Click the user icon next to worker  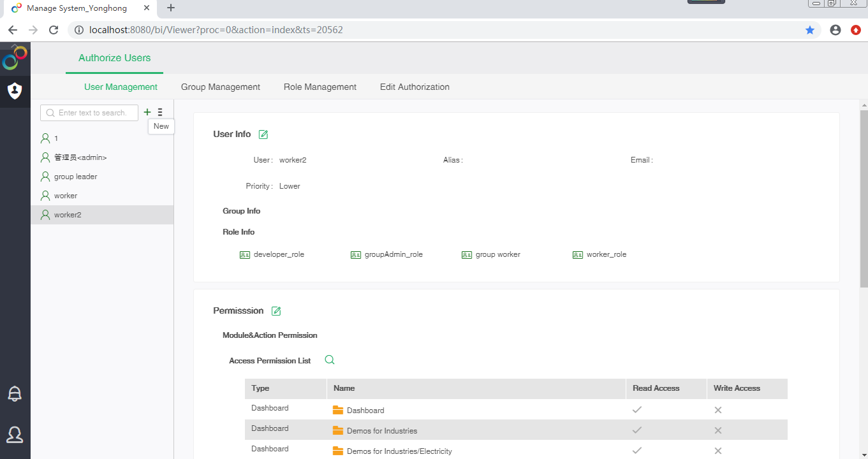[45, 196]
